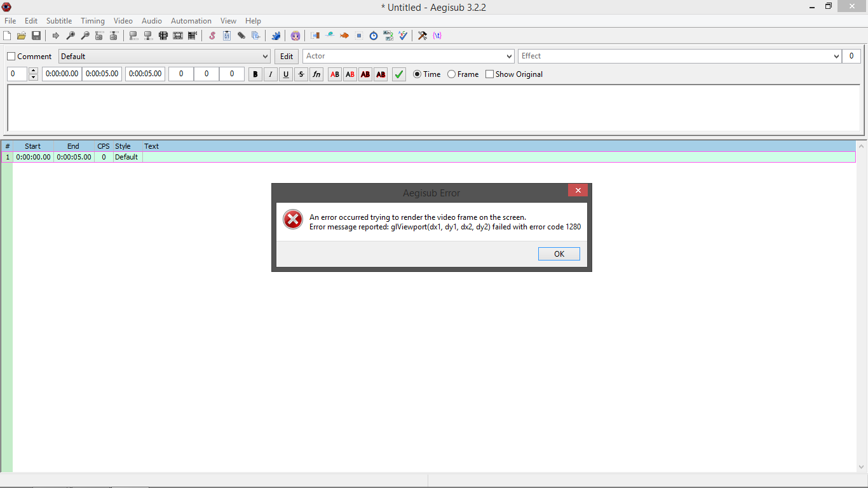Select subtitle line 1 in the grid
Viewport: 868px width, 488px height.
click(x=428, y=157)
